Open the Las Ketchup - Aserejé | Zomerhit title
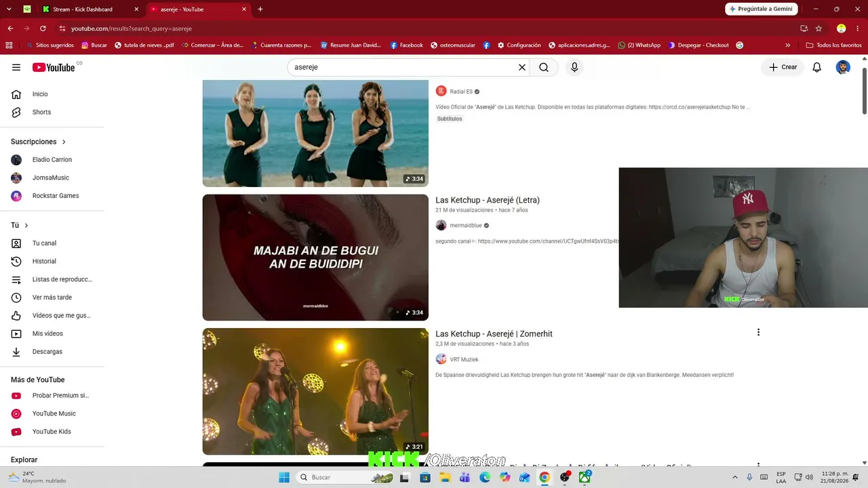 (494, 333)
